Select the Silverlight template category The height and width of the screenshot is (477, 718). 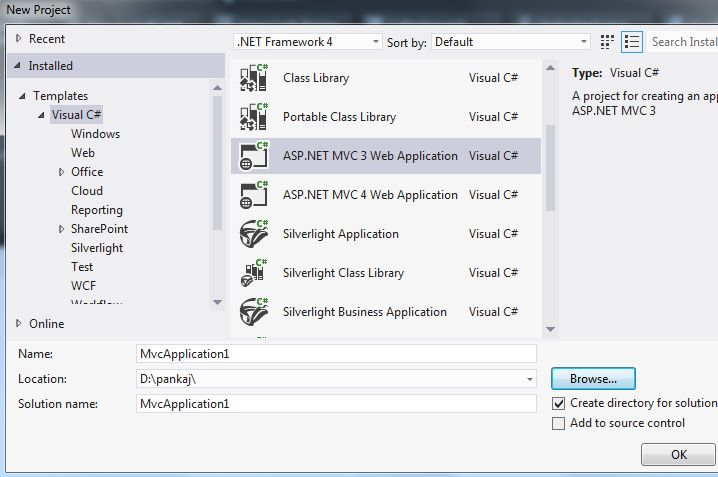click(x=97, y=248)
